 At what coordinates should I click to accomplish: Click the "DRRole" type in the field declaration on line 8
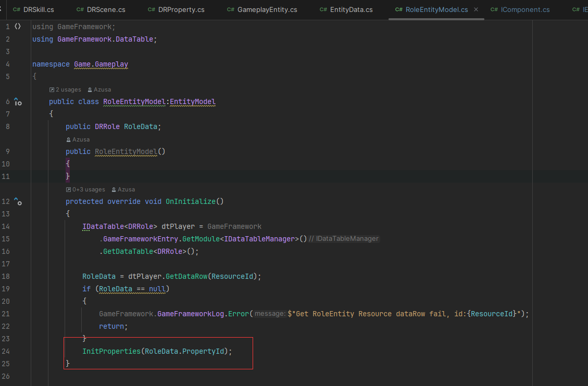(x=107, y=126)
